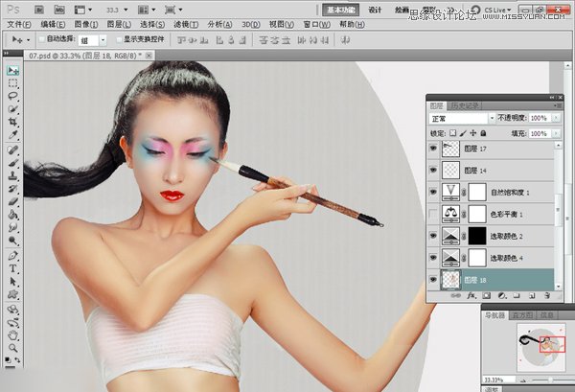This screenshot has width=575, height=392.
Task: Select the Eyedropper tool
Action: [x=12, y=134]
